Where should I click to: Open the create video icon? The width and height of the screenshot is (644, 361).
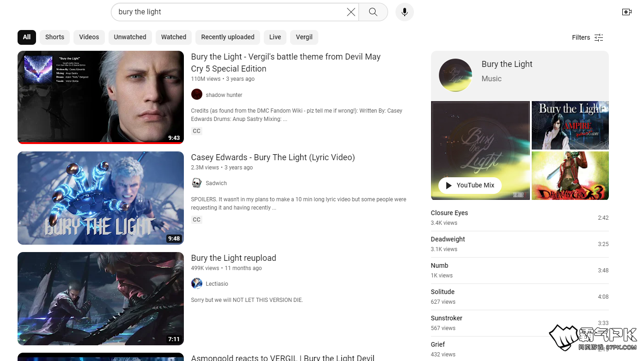(x=627, y=12)
